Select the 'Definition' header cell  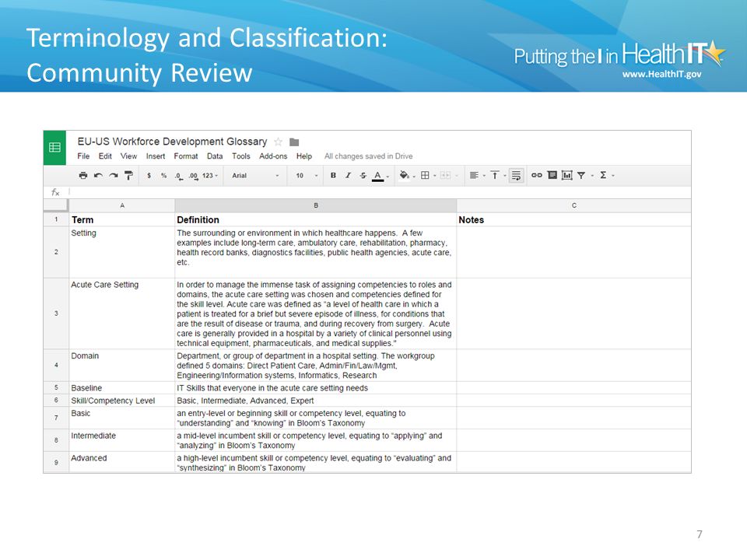pos(316,219)
